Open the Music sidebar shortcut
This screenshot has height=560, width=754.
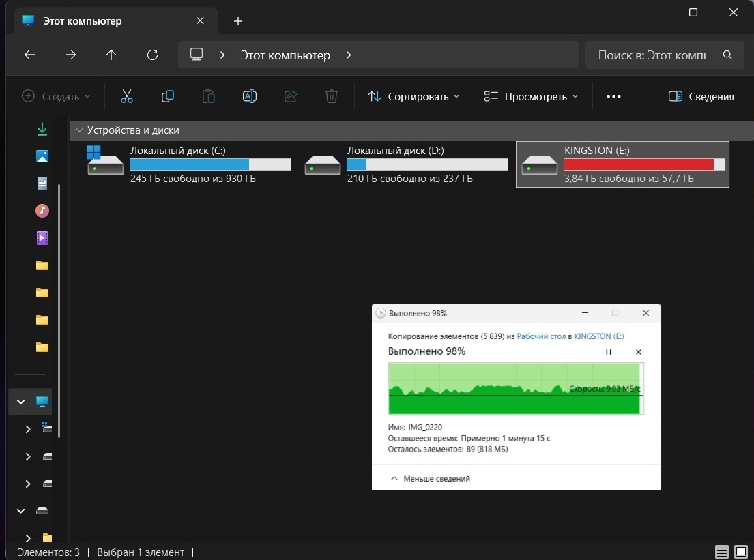click(x=42, y=211)
